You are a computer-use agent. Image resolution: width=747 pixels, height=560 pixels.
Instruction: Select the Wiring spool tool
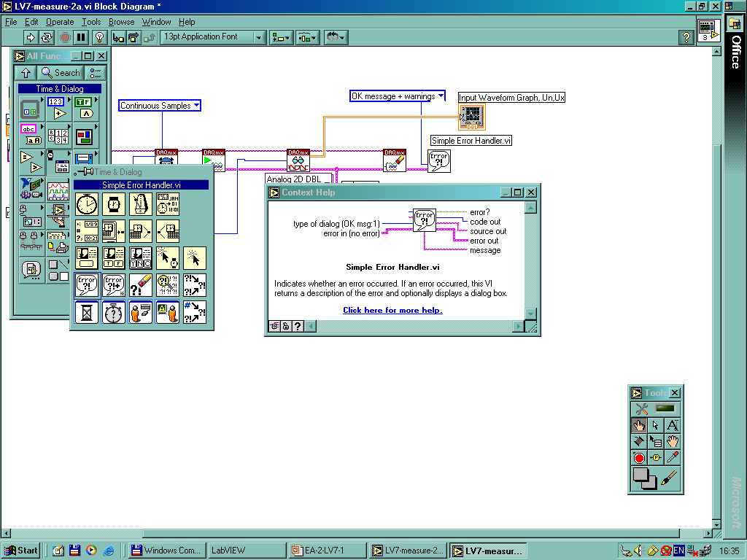(639, 441)
